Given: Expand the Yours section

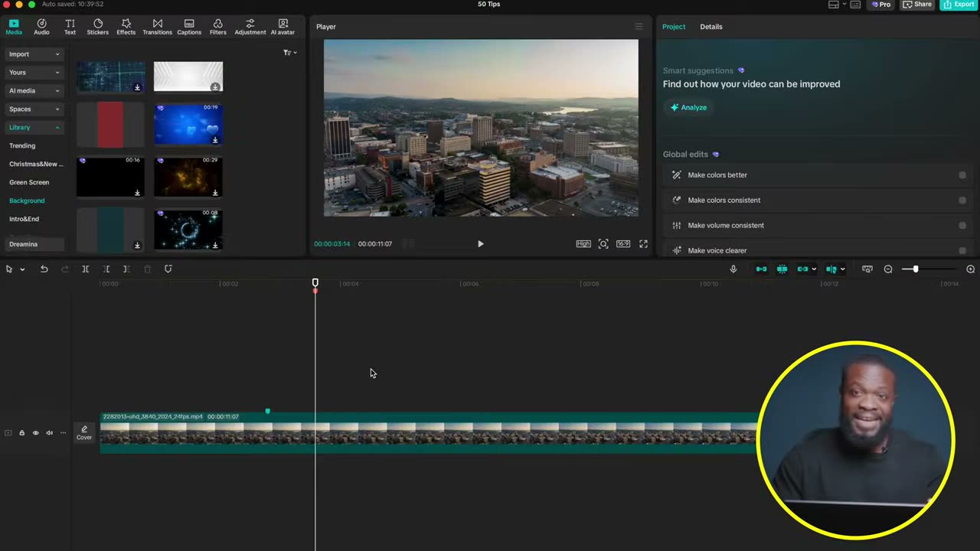Looking at the screenshot, I should coord(34,73).
